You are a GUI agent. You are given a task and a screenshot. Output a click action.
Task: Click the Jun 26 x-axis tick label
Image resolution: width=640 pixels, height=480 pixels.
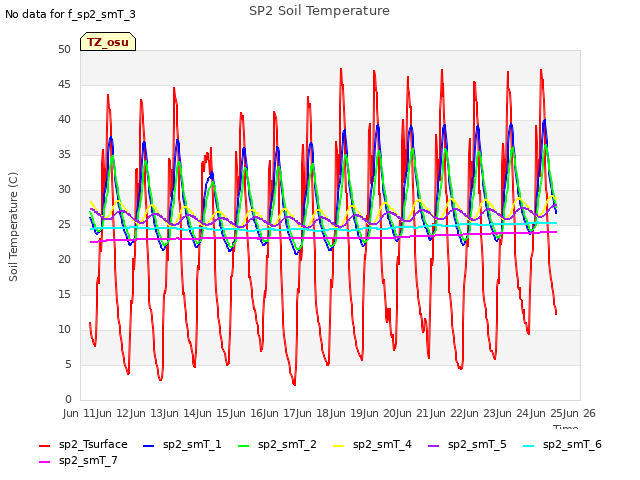(579, 413)
